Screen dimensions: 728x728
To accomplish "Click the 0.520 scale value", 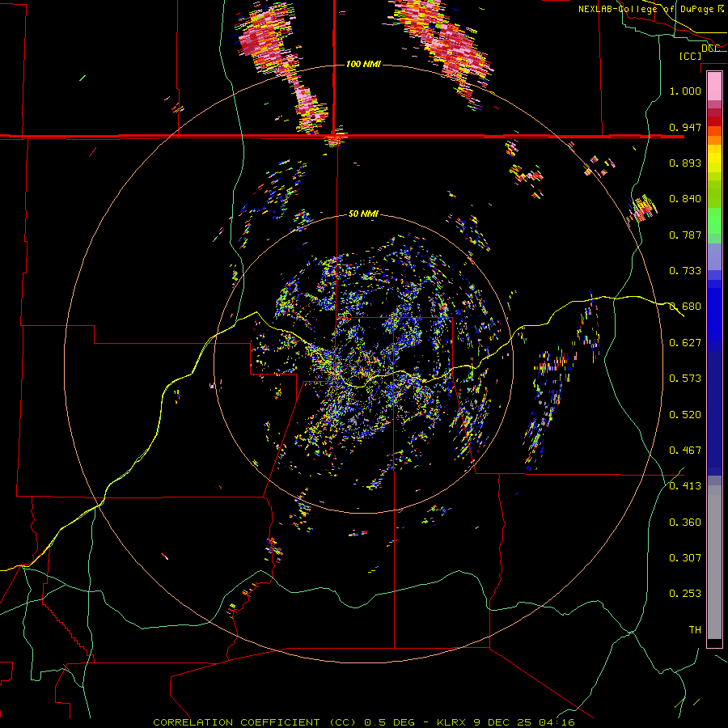I will pyautogui.click(x=685, y=415).
